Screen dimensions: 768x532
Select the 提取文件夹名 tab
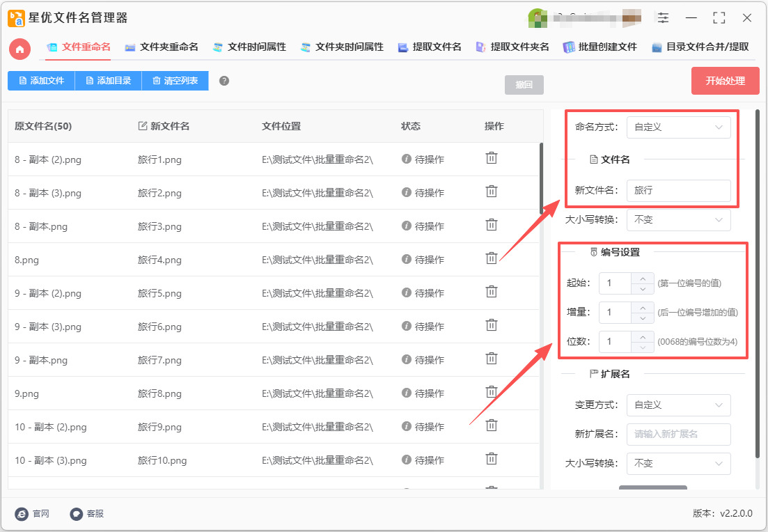(x=512, y=47)
